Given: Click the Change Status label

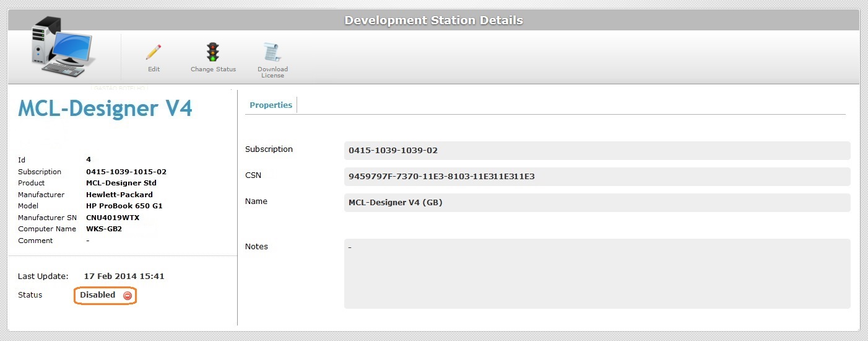Looking at the screenshot, I should click(213, 69).
